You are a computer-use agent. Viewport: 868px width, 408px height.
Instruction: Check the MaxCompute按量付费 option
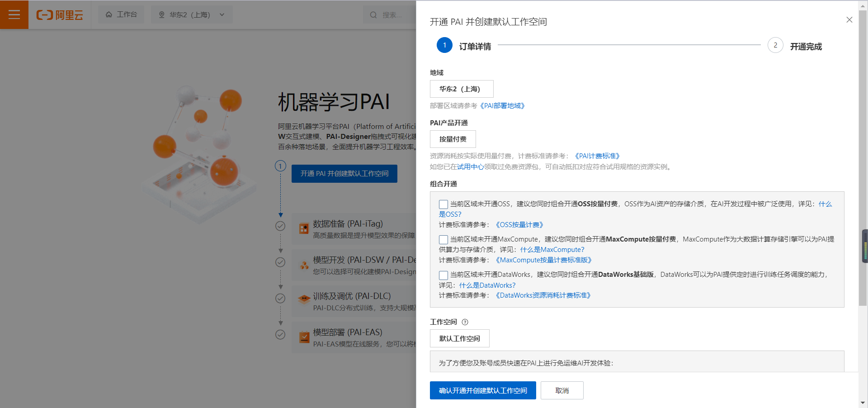click(443, 239)
